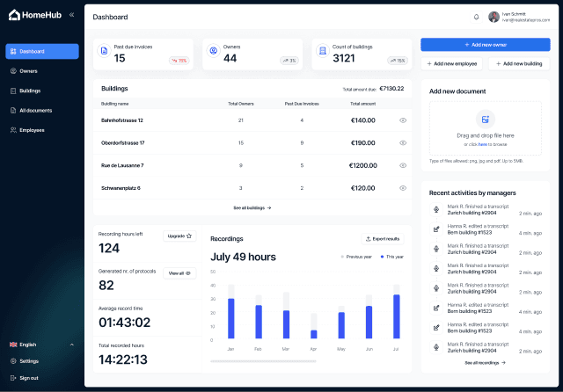Click the Owners card person icon
Screen dimensions: 563x392
point(214,51)
